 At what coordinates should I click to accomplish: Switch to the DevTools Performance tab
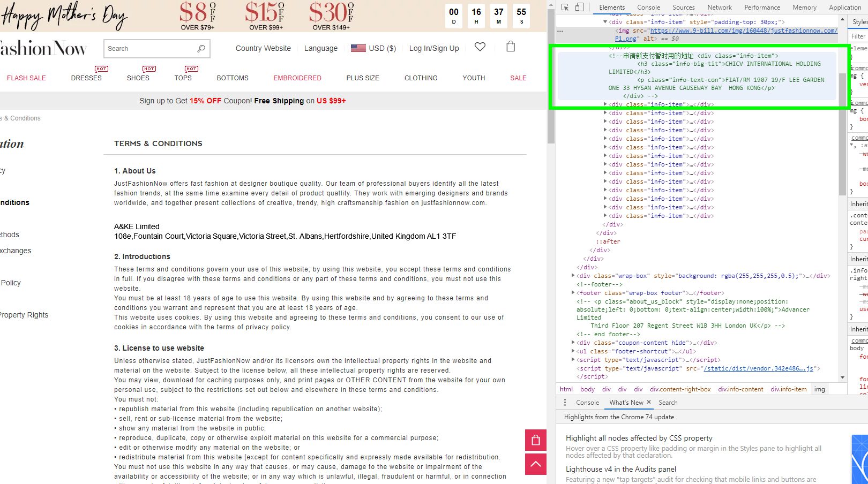tap(762, 7)
